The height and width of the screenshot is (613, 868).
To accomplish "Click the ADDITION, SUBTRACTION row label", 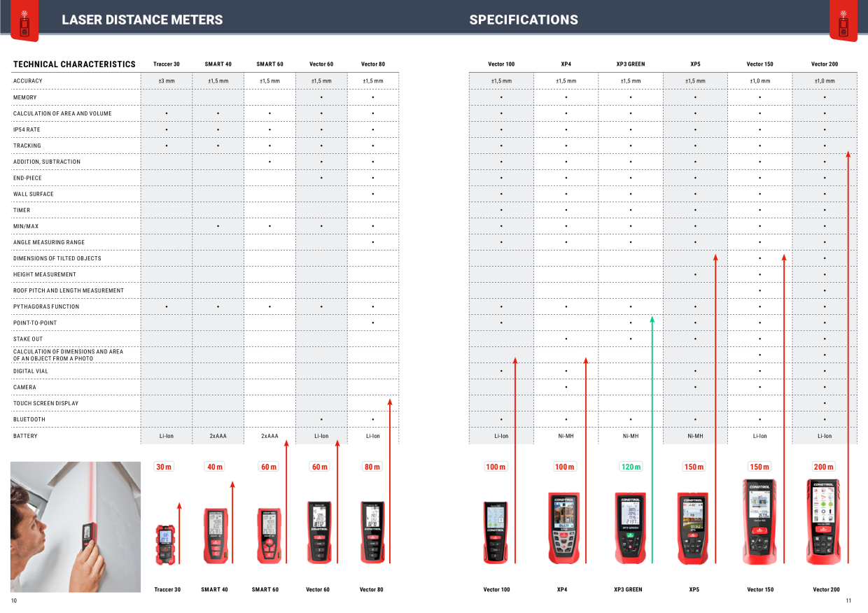I will click(47, 162).
